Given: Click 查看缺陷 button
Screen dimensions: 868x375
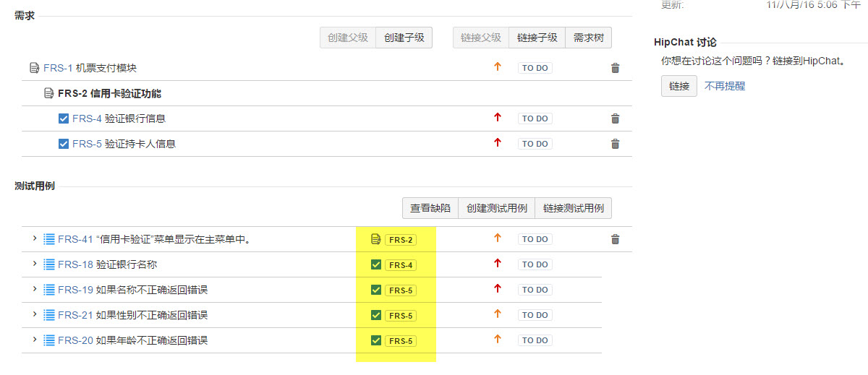Looking at the screenshot, I should click(430, 208).
